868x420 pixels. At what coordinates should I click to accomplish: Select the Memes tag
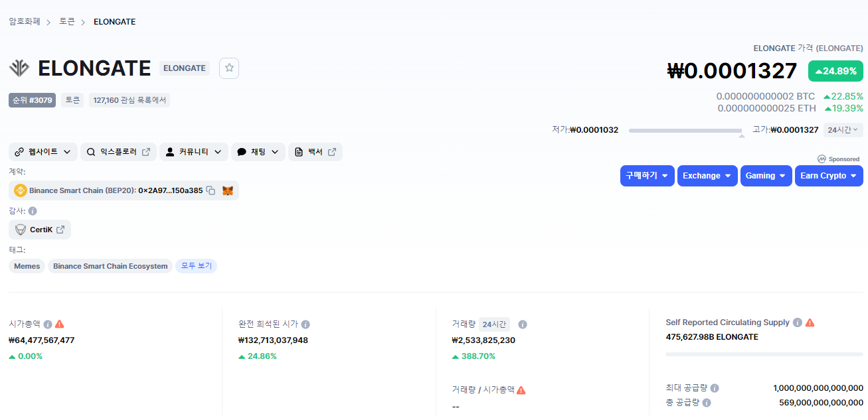coord(27,266)
